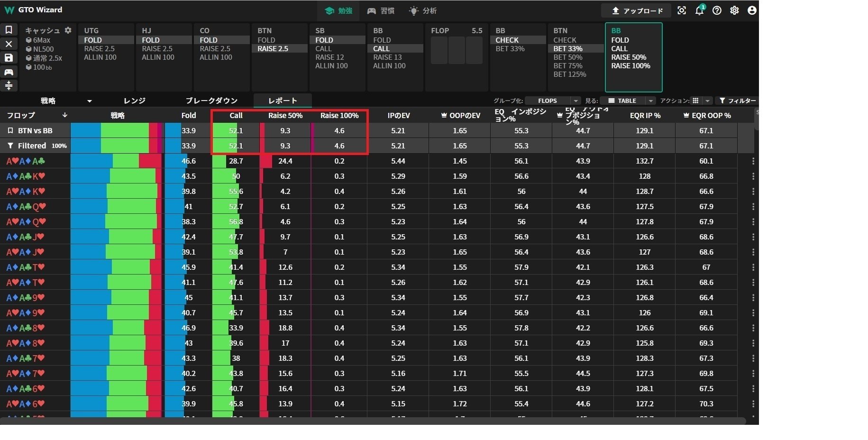Select RAISE 13 under BB preflop
868x440 pixels.
[388, 57]
